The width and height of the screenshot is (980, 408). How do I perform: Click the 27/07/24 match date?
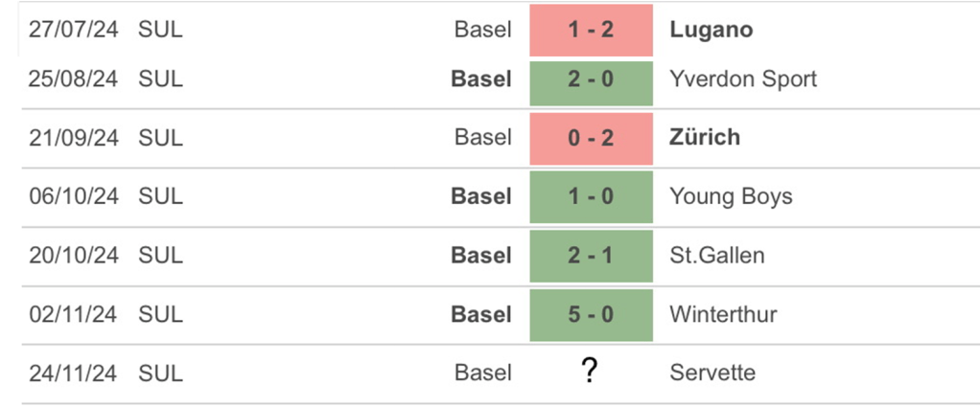pos(73,30)
